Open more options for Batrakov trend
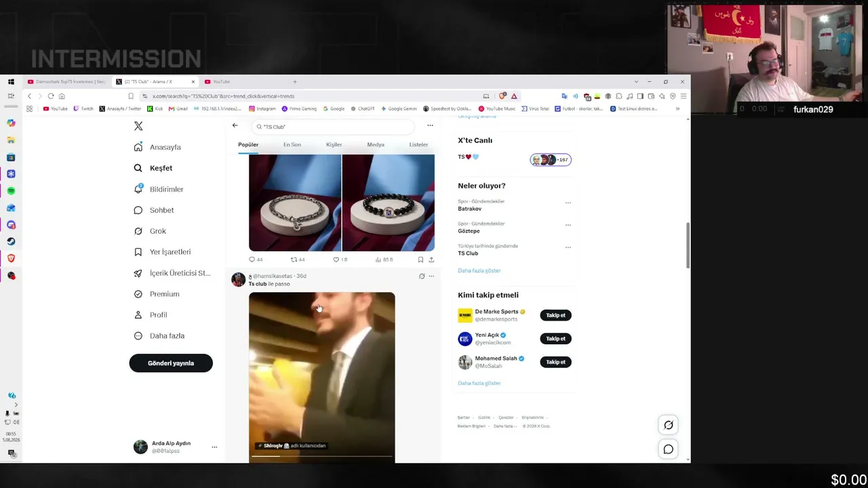 click(568, 203)
